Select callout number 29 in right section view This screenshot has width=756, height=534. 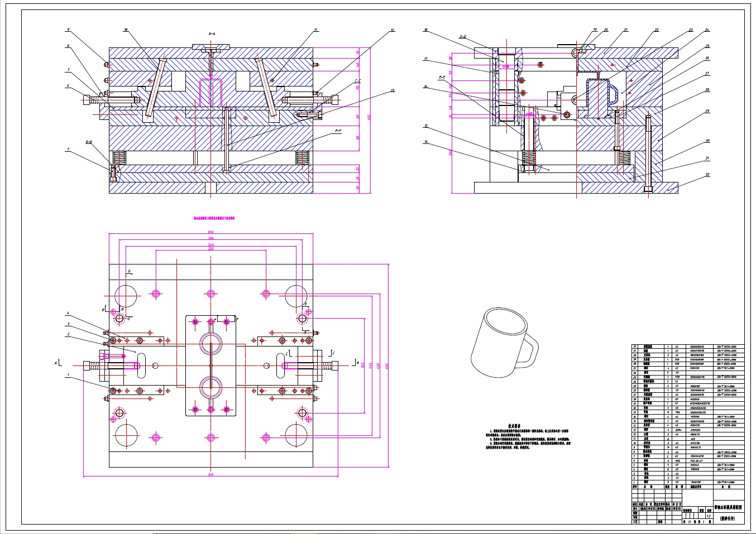click(707, 111)
